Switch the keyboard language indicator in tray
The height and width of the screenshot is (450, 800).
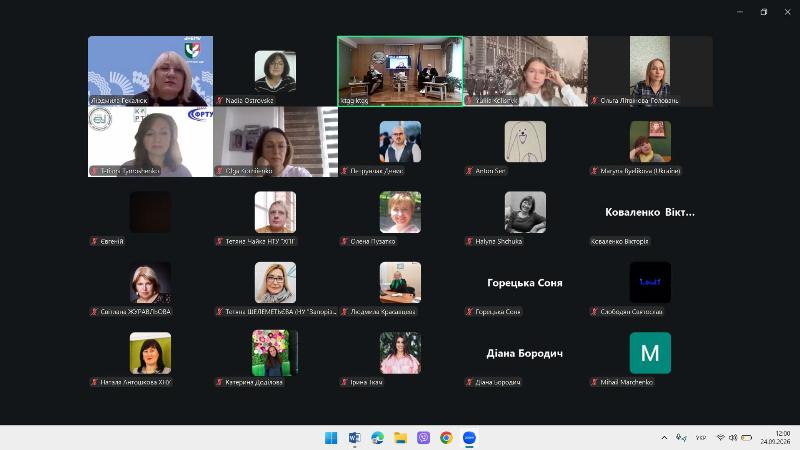701,438
